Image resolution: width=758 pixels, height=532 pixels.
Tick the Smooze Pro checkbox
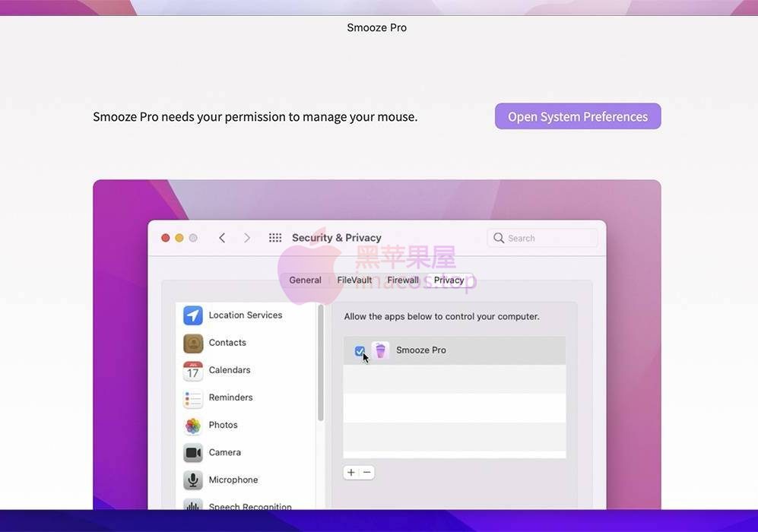(x=360, y=351)
